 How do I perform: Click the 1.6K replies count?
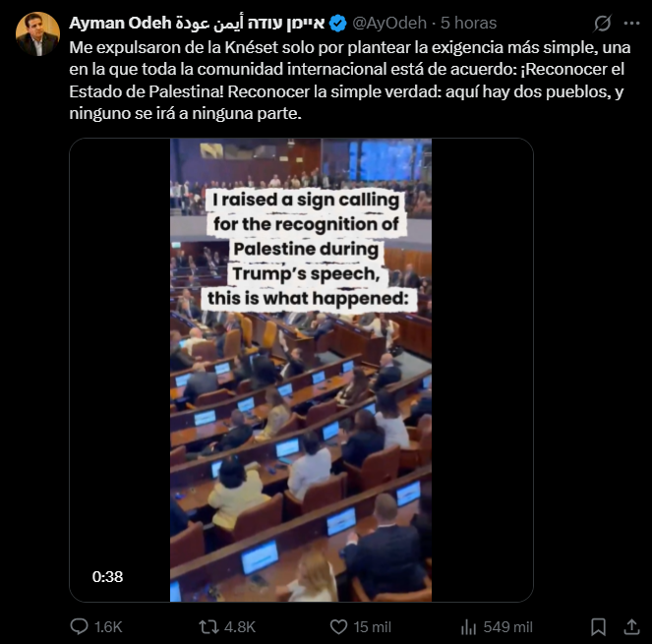click(x=108, y=626)
